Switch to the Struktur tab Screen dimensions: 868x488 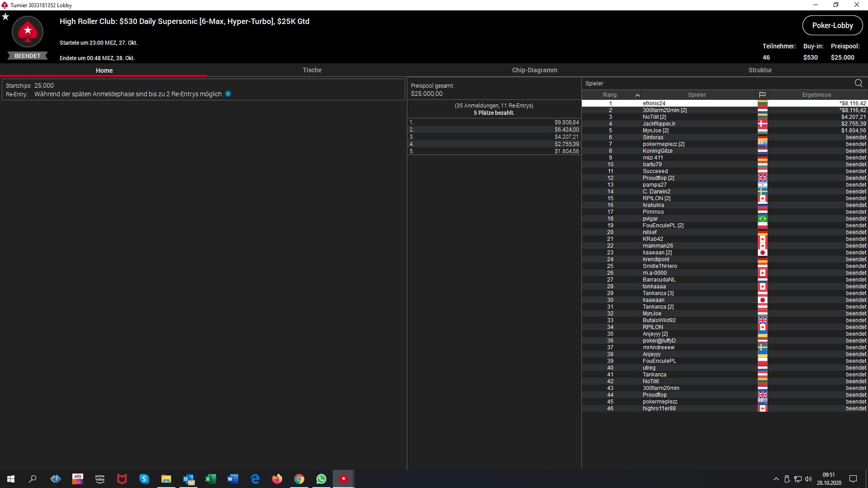tap(760, 70)
